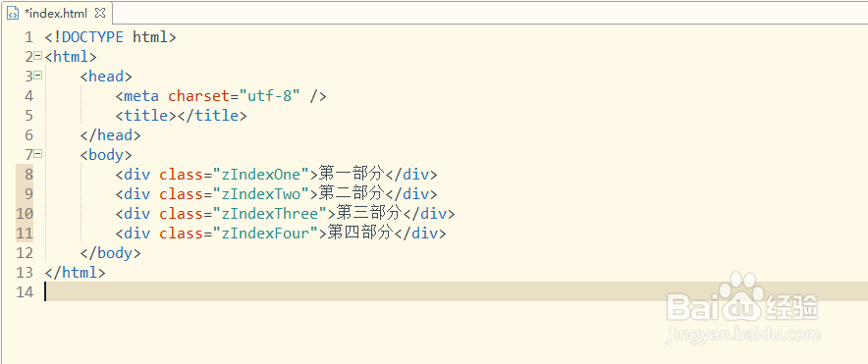This screenshot has width=868, height=364.
Task: Click the zIndexTwo class value
Action: tap(261, 194)
